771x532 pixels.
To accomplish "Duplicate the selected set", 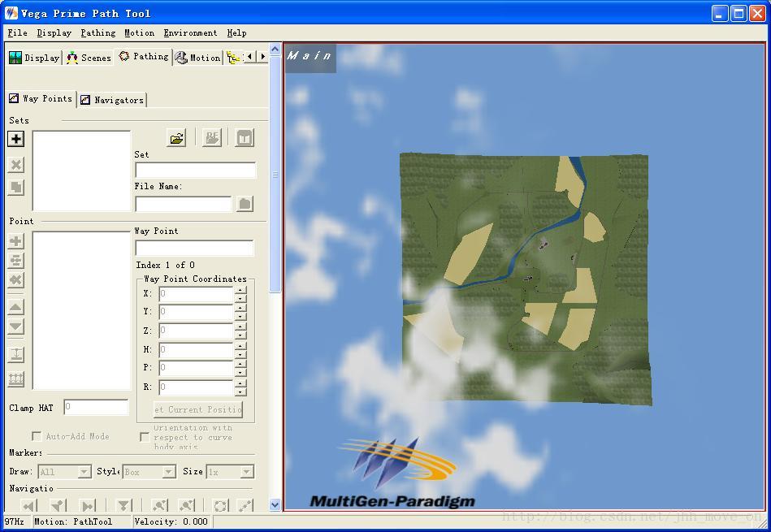I will [16, 188].
